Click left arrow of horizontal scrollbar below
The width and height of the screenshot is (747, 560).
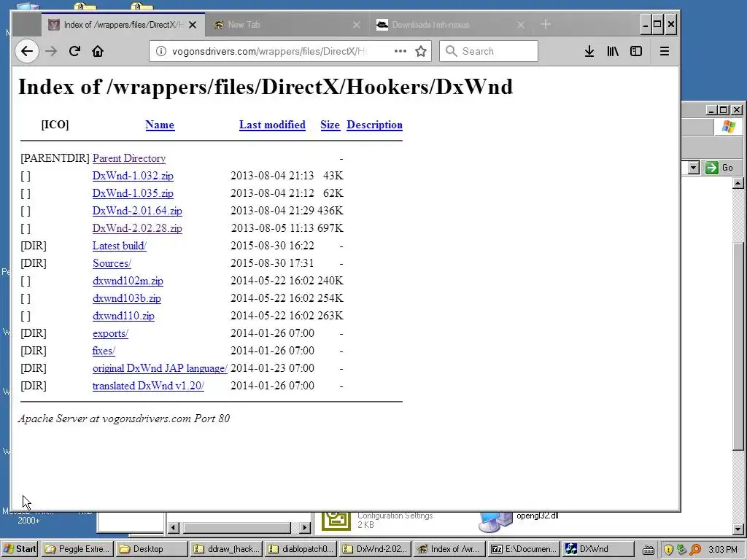coord(174,528)
